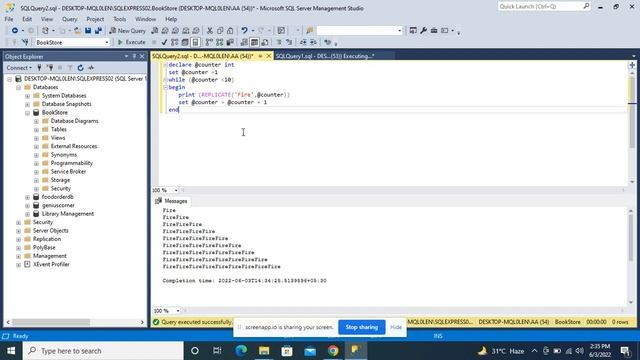Expand the foodorderdb database node
This screenshot has height=360, width=640.
pyautogui.click(x=27, y=198)
